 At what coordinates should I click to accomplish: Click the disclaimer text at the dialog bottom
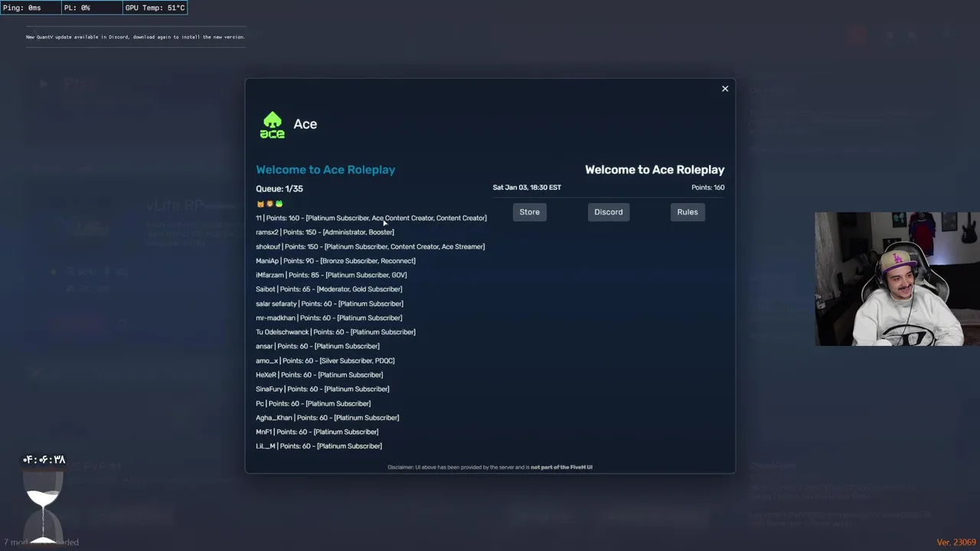tap(490, 467)
